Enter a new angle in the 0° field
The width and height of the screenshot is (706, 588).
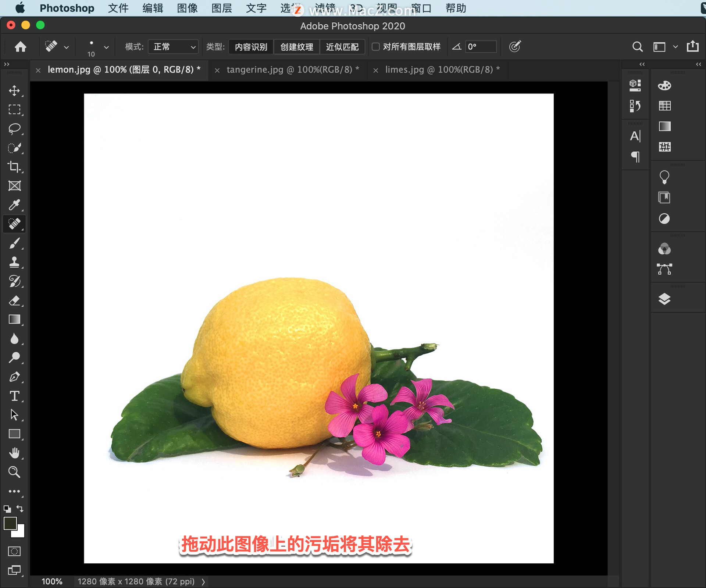click(x=481, y=47)
